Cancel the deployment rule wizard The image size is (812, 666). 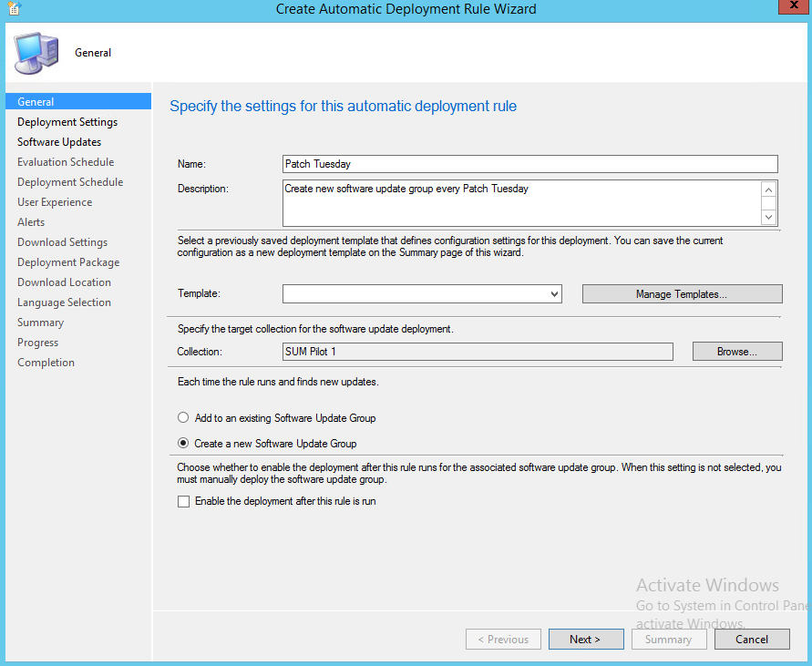point(752,640)
